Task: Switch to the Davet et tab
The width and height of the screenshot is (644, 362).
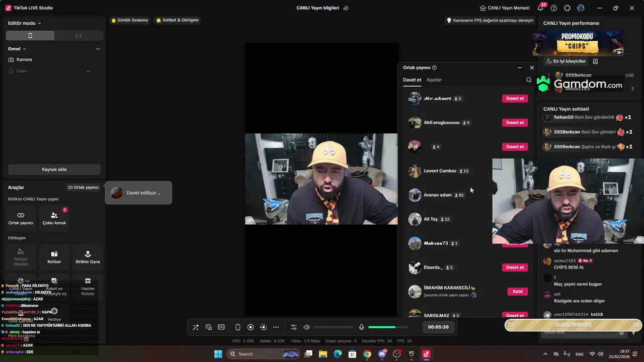Action: (x=412, y=80)
